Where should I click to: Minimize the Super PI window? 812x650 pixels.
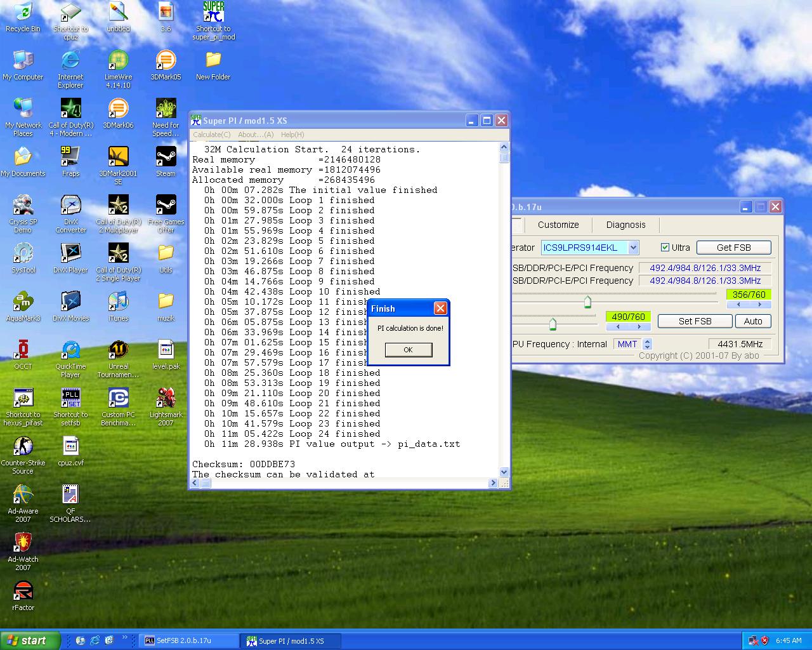(472, 121)
